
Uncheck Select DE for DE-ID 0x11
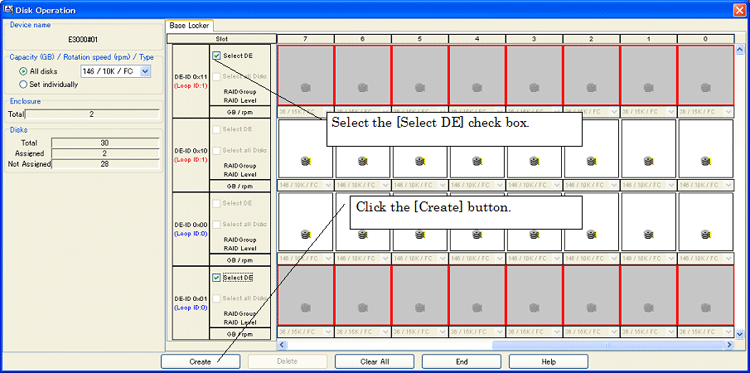pos(216,56)
